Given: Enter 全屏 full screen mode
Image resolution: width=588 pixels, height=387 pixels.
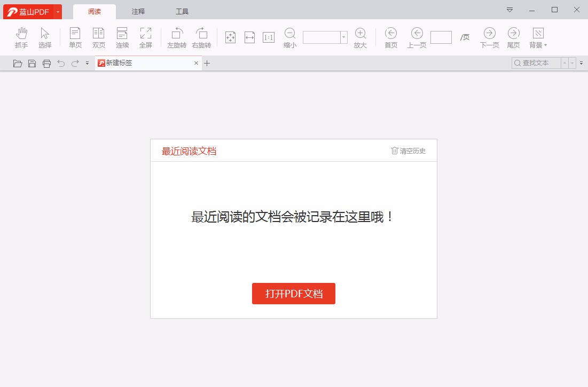Looking at the screenshot, I should pyautogui.click(x=146, y=37).
